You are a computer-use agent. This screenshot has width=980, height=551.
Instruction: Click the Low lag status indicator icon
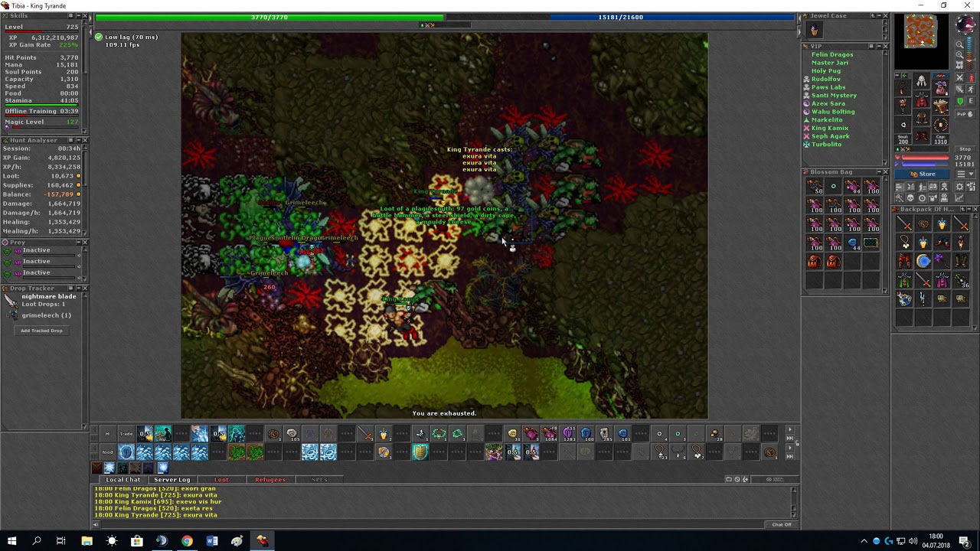coord(99,37)
